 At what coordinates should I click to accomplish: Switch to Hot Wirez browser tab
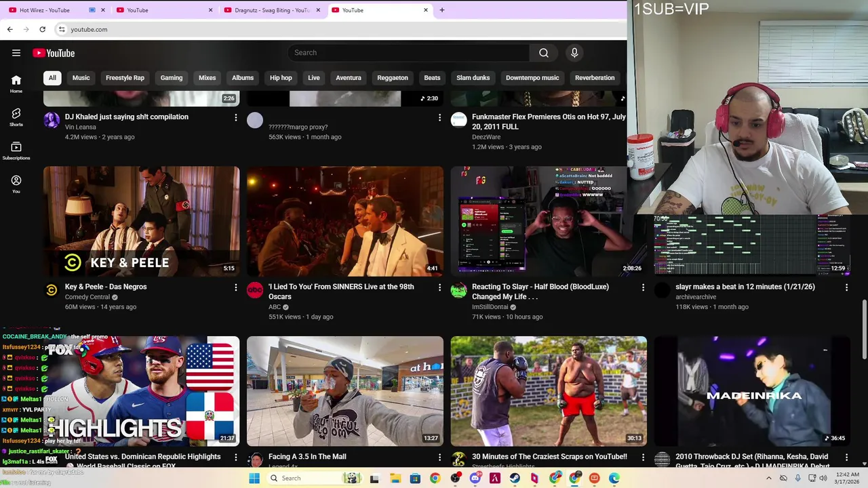coord(56,10)
